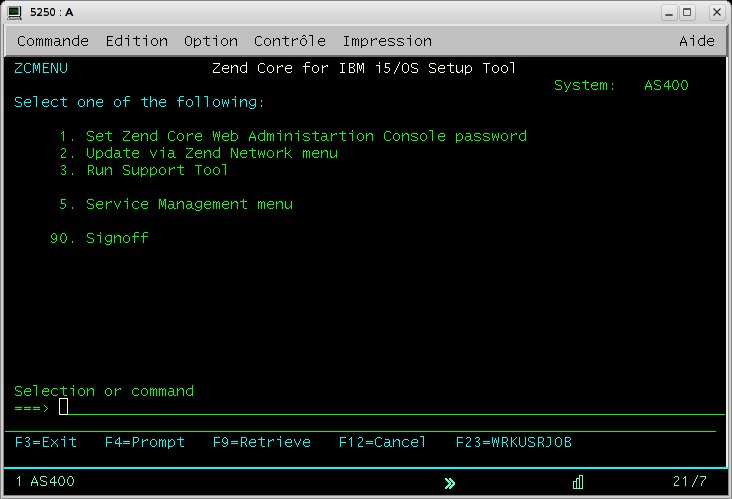This screenshot has height=499, width=732.
Task: Click the double-chevron status bar icon
Action: [450, 483]
